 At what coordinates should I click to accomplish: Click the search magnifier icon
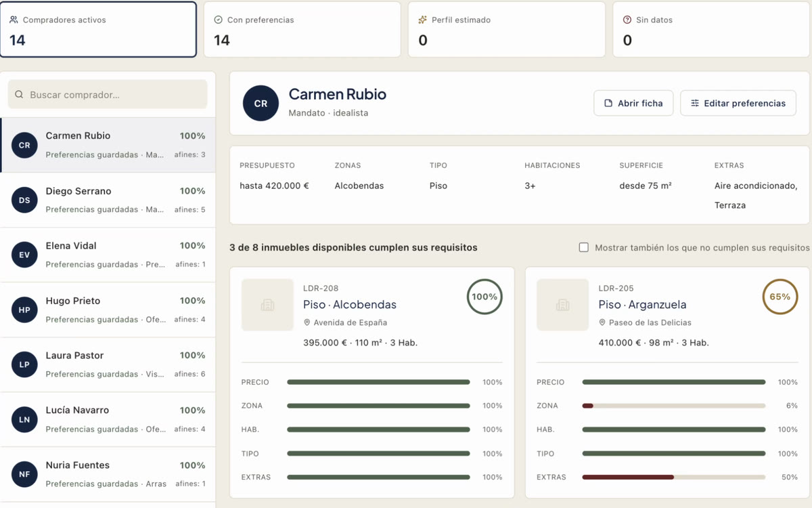tap(19, 95)
